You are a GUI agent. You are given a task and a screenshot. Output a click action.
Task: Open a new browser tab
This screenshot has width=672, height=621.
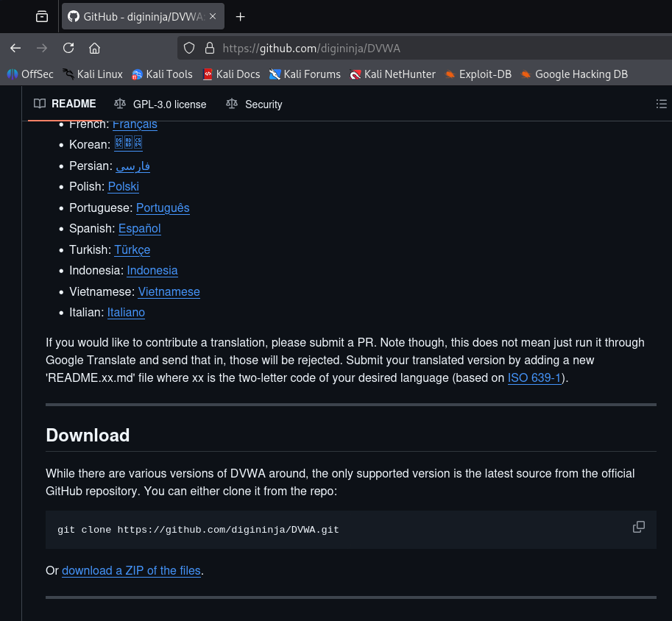[241, 17]
